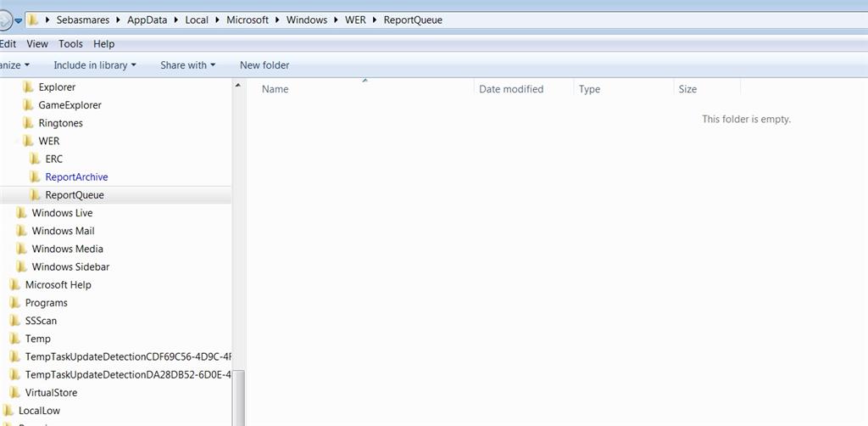Click the Windows Live folder icon
Image resolution: width=868 pixels, height=426 pixels.
21,213
